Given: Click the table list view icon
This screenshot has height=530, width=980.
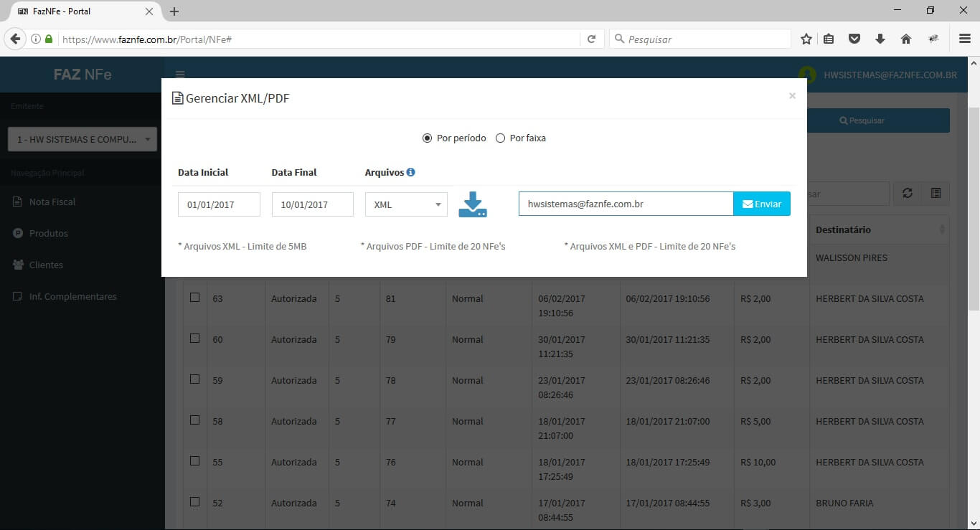Looking at the screenshot, I should 936,193.
